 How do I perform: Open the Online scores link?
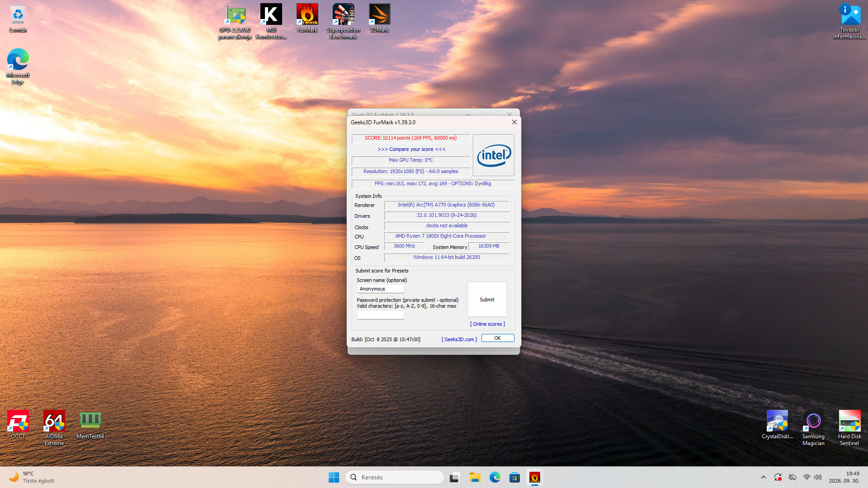tap(487, 324)
